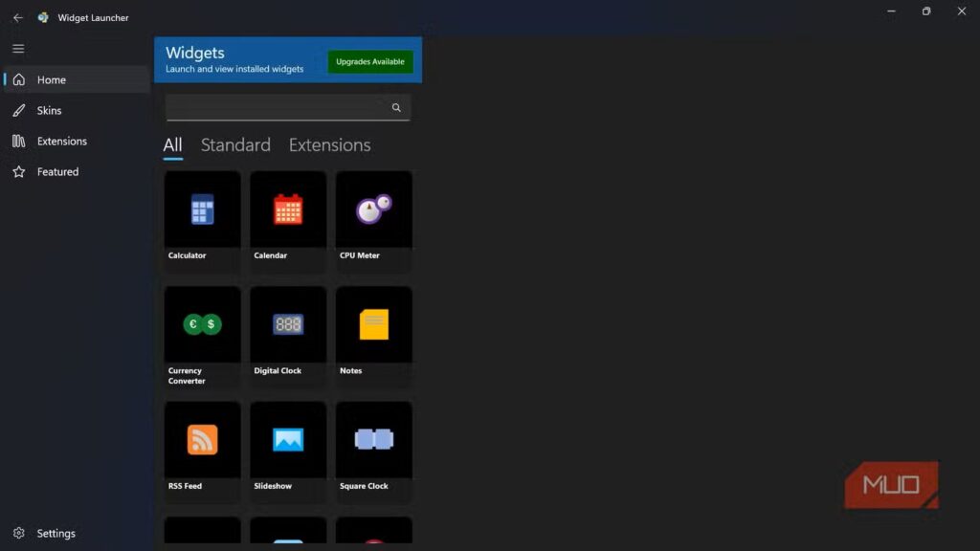The image size is (980, 551).
Task: Toggle the hamburger navigation menu
Action: [18, 49]
